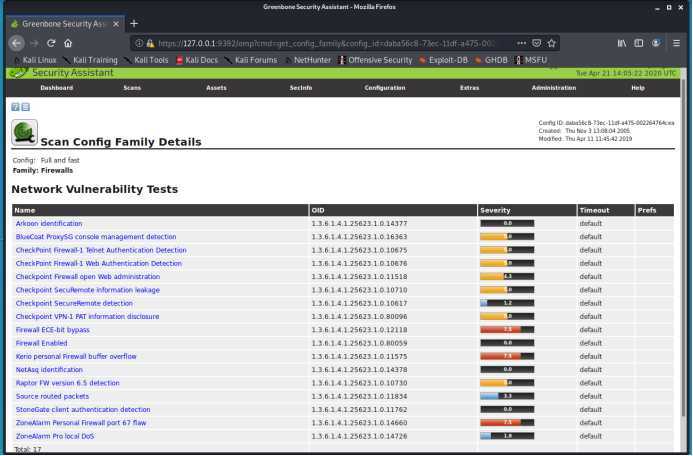Open Raptor FW version 6.5 detection link

tap(68, 383)
